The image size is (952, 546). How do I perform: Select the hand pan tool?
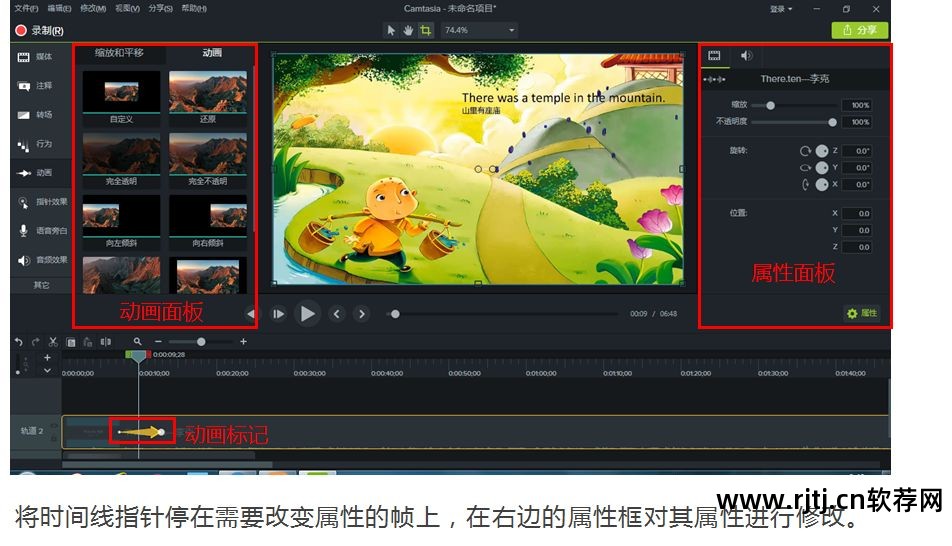click(x=408, y=30)
